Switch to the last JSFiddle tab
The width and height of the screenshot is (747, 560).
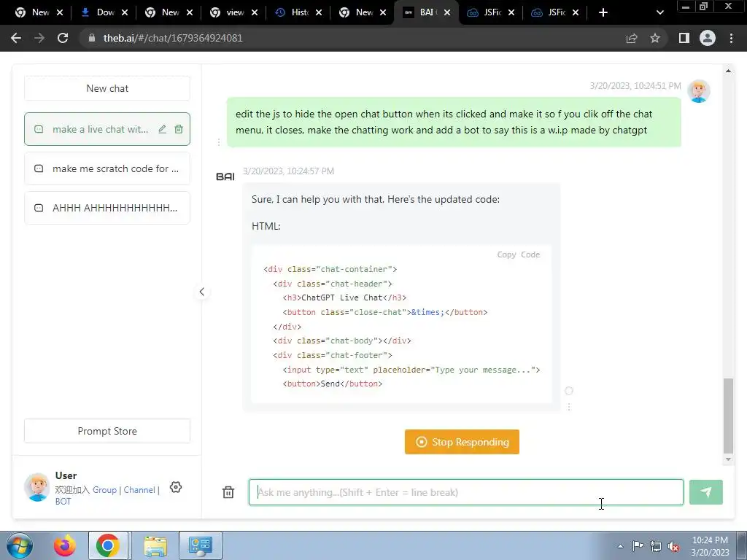[x=549, y=12]
